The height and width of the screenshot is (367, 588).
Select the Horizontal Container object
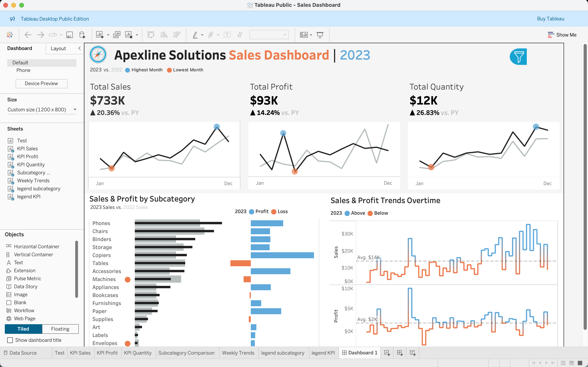[36, 246]
